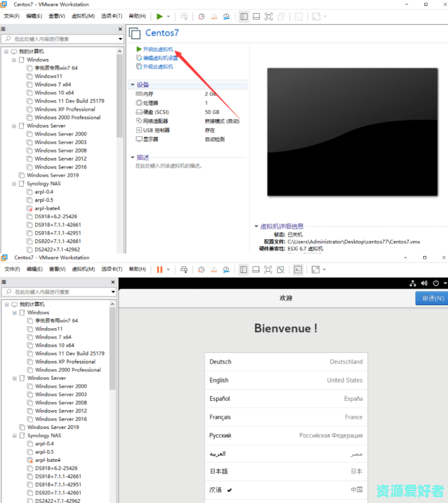Click full screen icon in upper window toolbar

[x=269, y=16]
